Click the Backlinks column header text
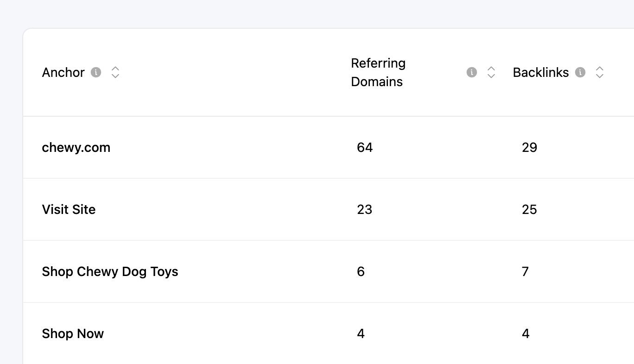634x364 pixels. (x=540, y=72)
